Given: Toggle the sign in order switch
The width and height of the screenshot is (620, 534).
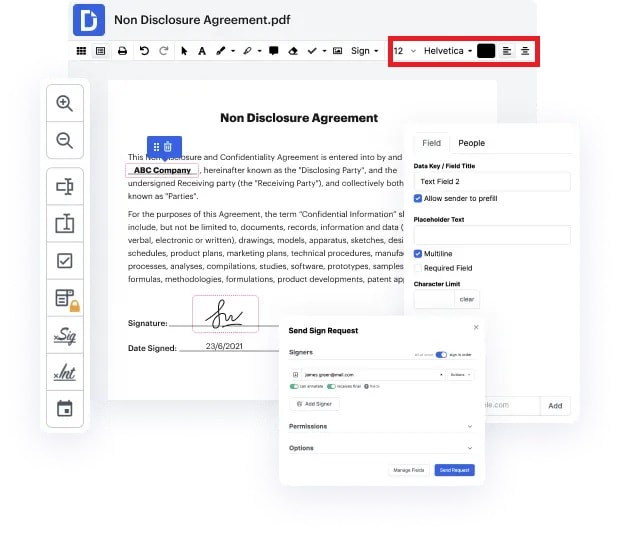Looking at the screenshot, I should (x=441, y=355).
